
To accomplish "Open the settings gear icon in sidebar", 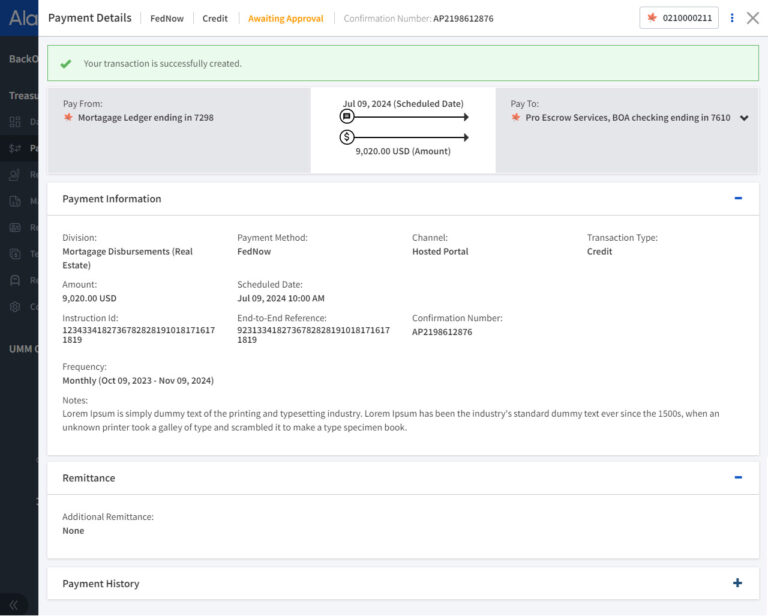I will [15, 306].
